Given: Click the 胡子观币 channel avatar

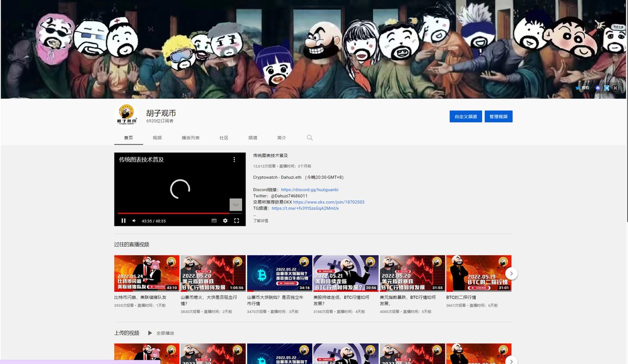Looking at the screenshot, I should pos(127,116).
